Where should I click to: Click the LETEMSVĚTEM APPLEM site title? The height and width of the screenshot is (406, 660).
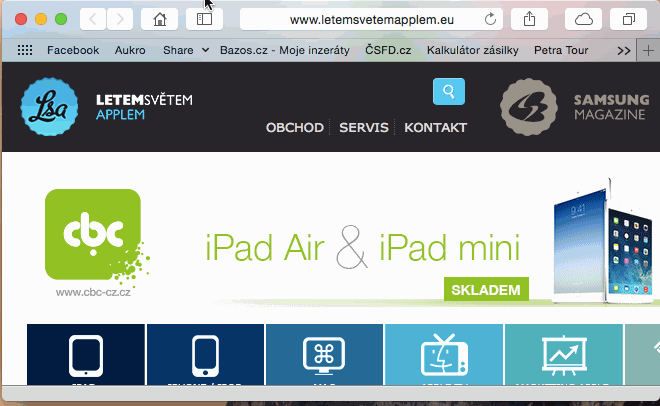click(x=144, y=107)
